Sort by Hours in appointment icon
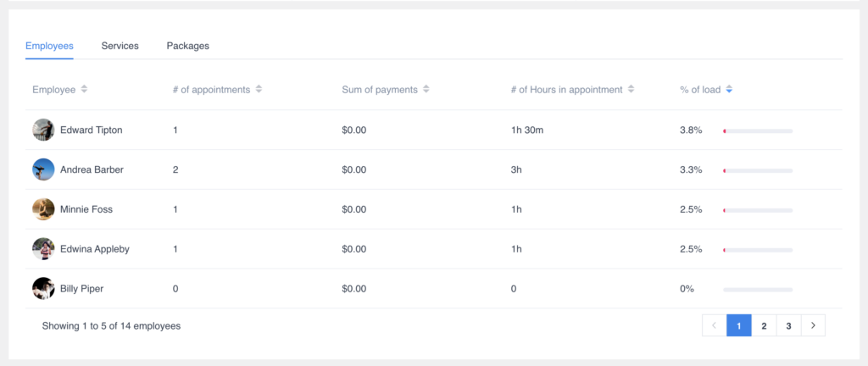Viewport: 868px width, 366px height. 632,89
